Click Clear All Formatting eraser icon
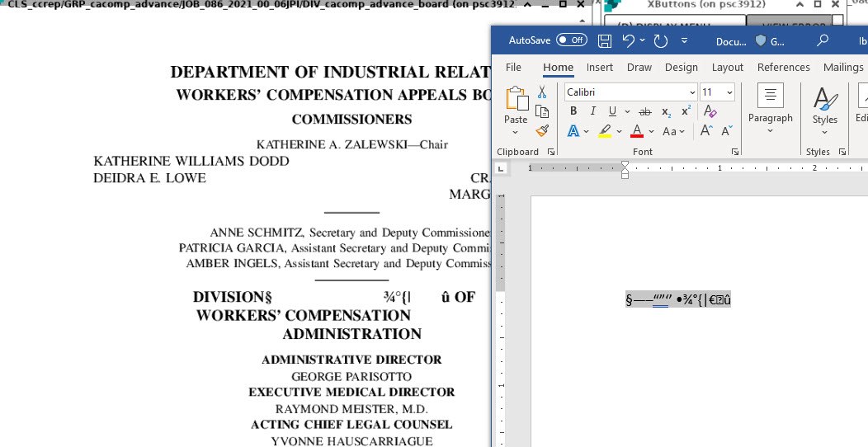This screenshot has width=868, height=447. (710, 111)
